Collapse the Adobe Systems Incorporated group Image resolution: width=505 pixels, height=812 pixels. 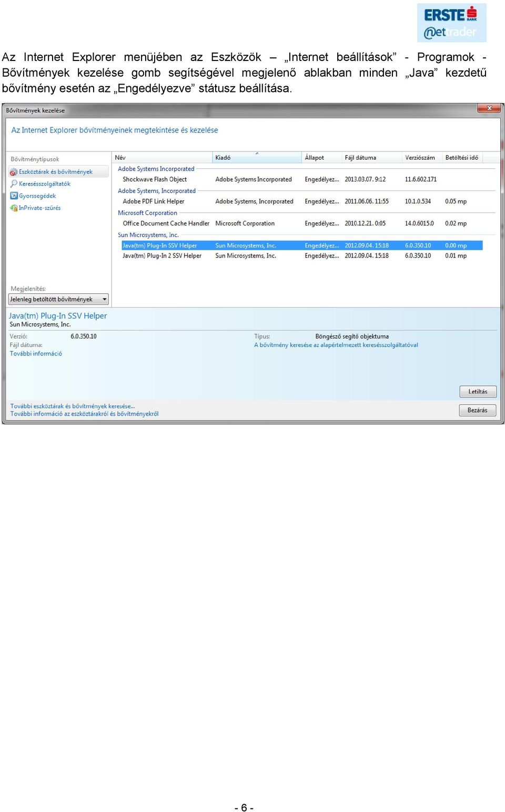click(x=156, y=169)
